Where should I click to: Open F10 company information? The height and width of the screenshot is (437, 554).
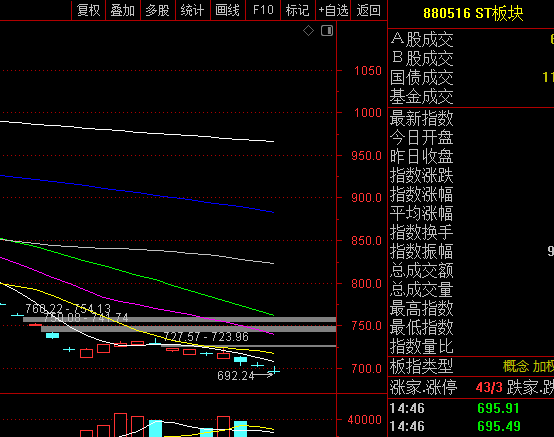pyautogui.click(x=263, y=10)
